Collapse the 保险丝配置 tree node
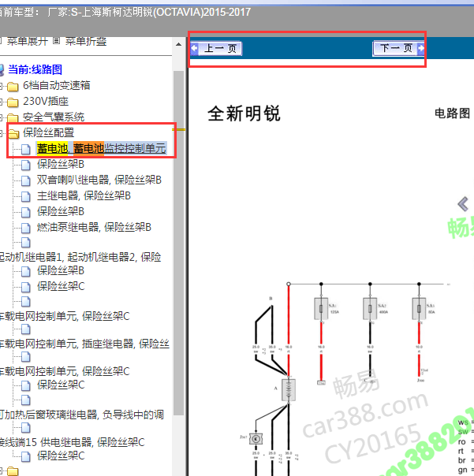This screenshot has width=474, height=476. coord(2,133)
